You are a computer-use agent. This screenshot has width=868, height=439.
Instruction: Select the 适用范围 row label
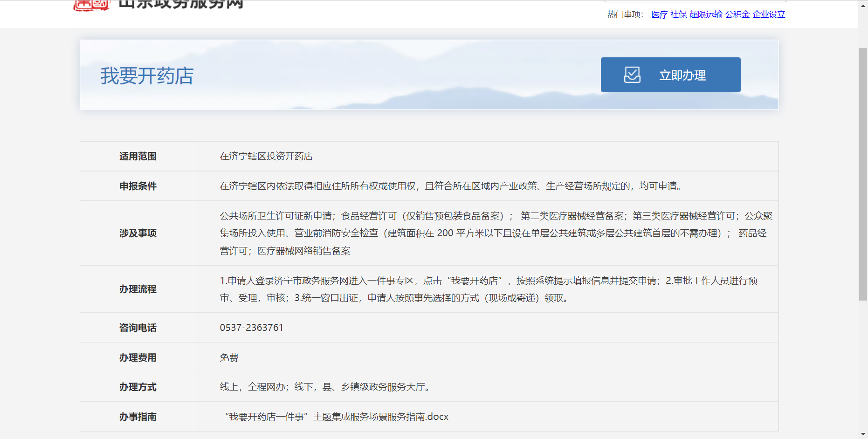click(x=138, y=157)
